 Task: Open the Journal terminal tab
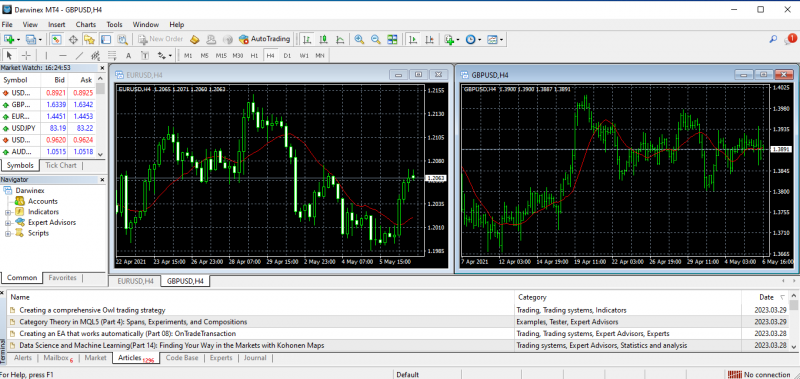pyautogui.click(x=255, y=358)
